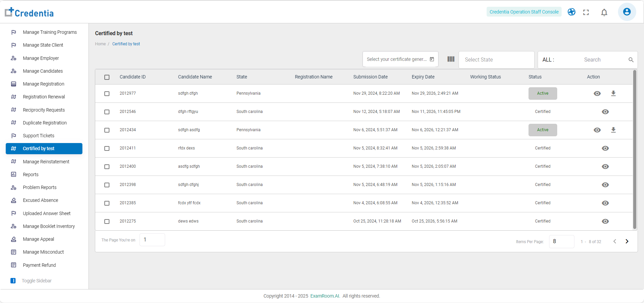Open the Select State dropdown
This screenshot has width=644, height=303.
pyautogui.click(x=496, y=60)
